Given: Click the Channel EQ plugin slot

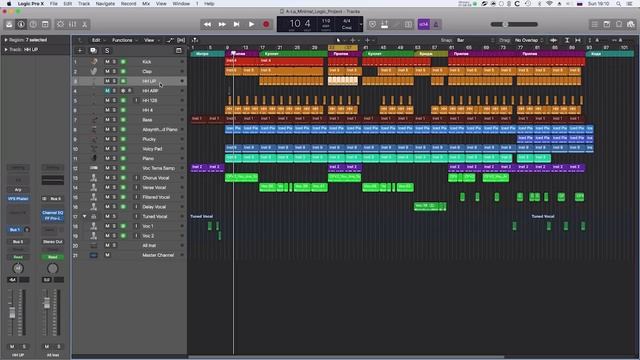Looking at the screenshot, I should tap(53, 213).
